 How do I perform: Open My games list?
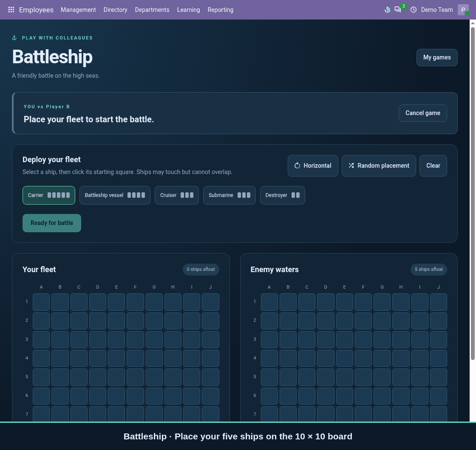point(437,57)
